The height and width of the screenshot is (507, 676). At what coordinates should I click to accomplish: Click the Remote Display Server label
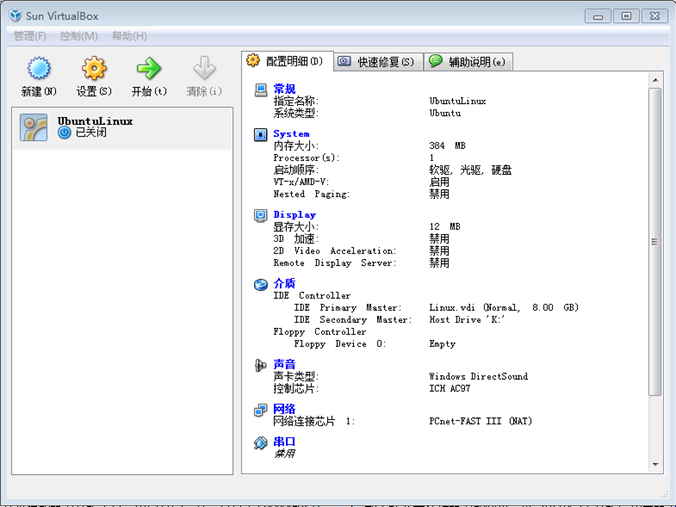pos(335,263)
